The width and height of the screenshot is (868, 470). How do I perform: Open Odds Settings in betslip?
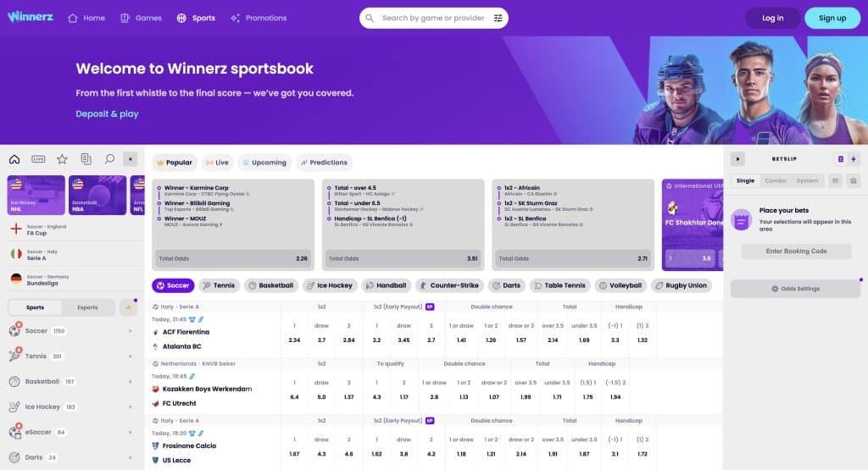point(795,289)
